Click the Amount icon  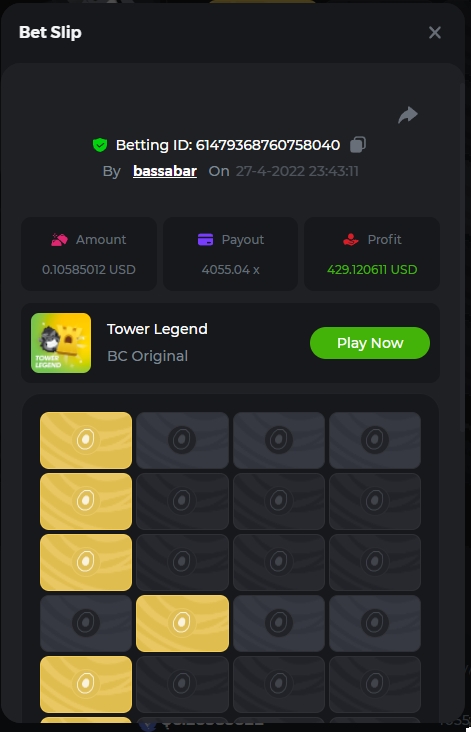point(59,239)
